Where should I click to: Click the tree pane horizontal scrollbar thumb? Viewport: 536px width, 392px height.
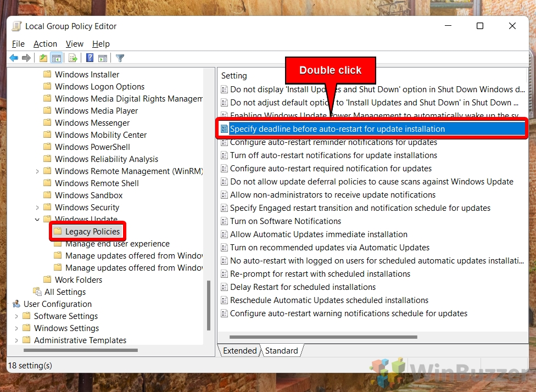(81, 350)
